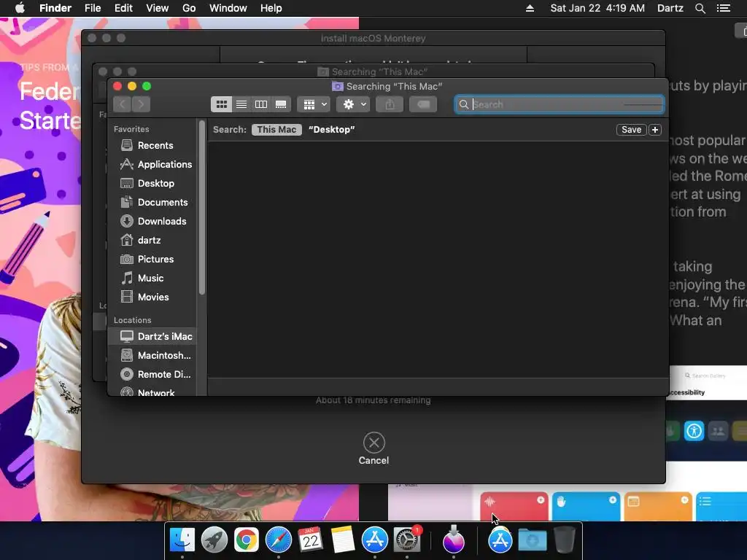Open the Apple menu
Image resolution: width=747 pixels, height=560 pixels.
click(20, 8)
